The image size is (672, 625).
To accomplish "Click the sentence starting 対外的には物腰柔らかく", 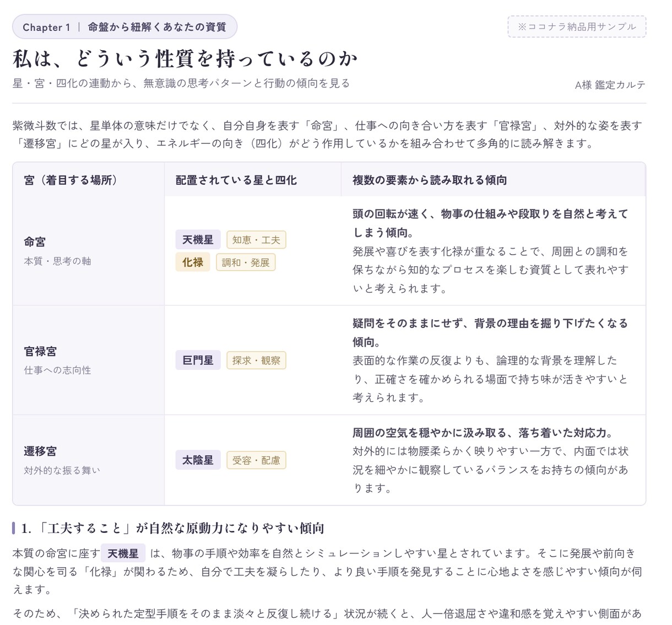I will tap(490, 470).
